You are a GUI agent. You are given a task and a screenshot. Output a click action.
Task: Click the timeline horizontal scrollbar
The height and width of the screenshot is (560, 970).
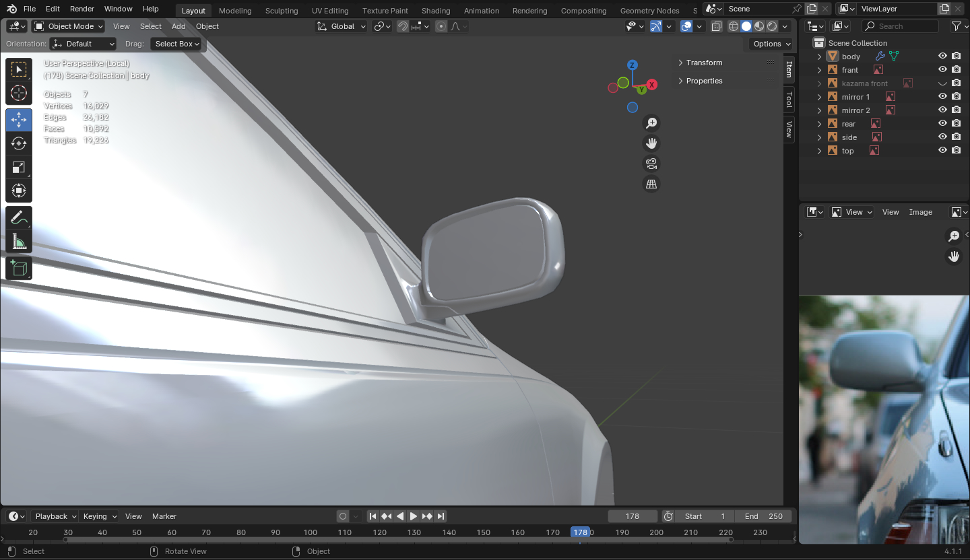(397, 540)
